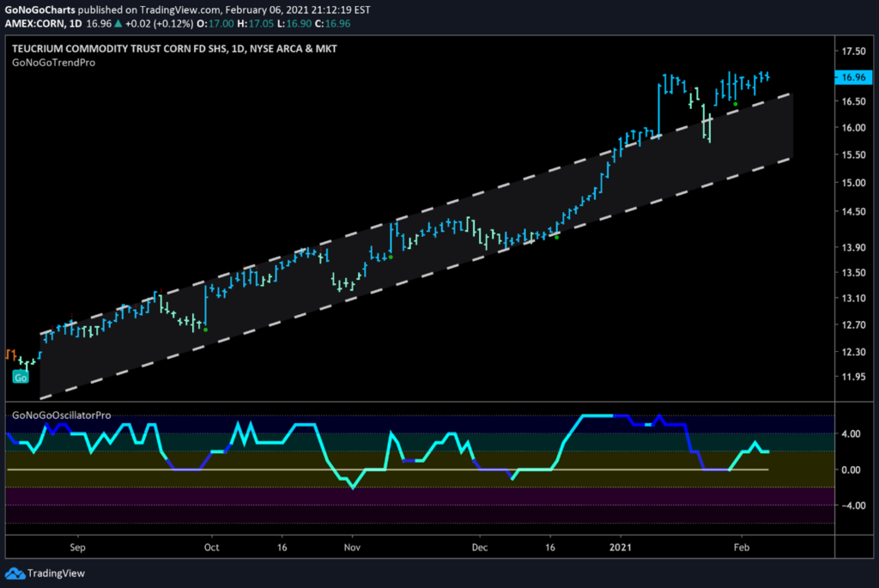Click the open value O:17.00
The height and width of the screenshot is (588, 879).
[215, 23]
